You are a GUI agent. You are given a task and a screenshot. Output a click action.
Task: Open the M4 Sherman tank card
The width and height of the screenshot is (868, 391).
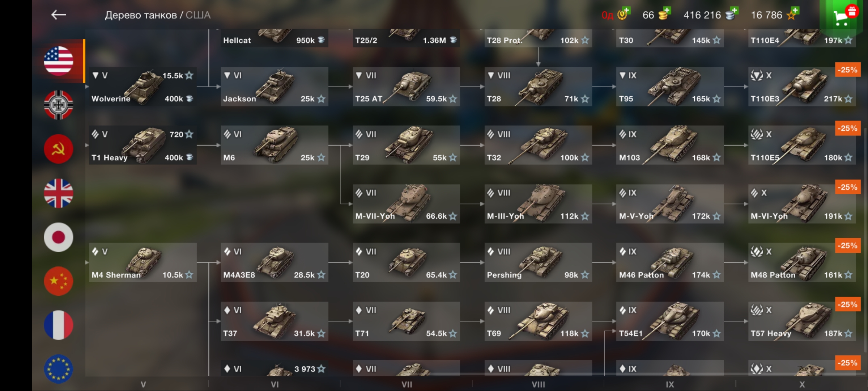click(143, 262)
